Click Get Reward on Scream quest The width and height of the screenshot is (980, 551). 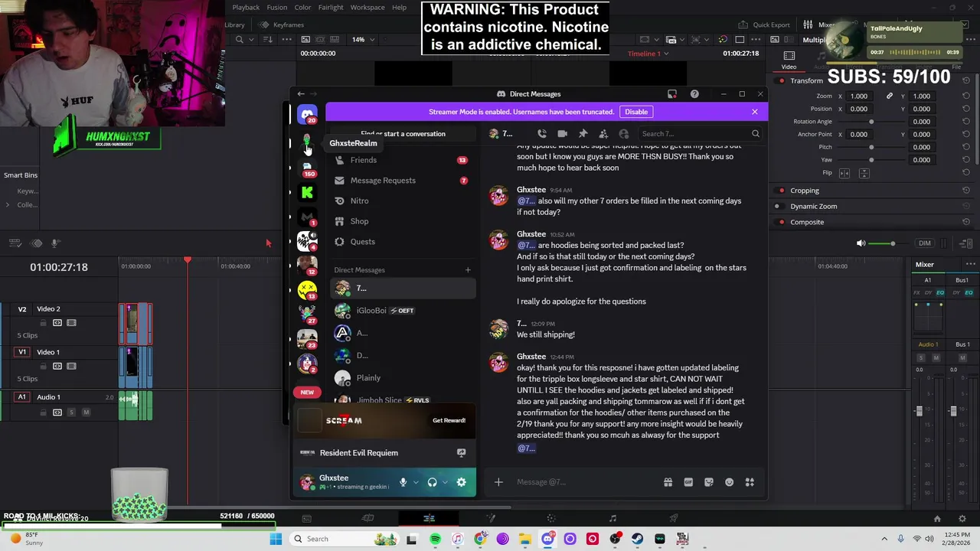point(449,421)
